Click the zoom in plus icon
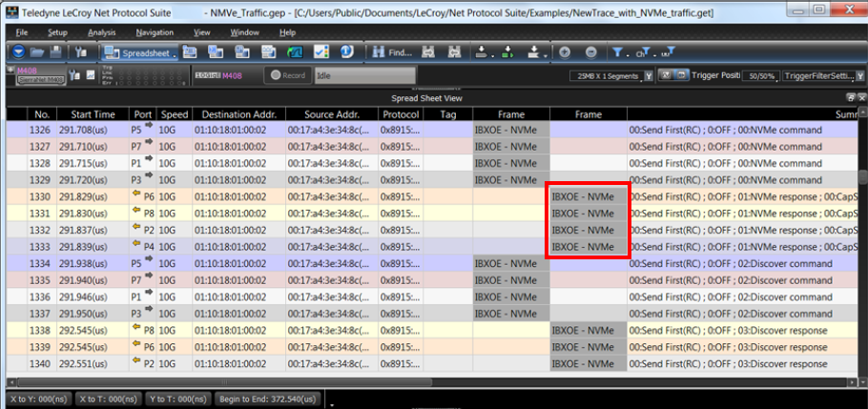The image size is (868, 409). pyautogui.click(x=565, y=52)
